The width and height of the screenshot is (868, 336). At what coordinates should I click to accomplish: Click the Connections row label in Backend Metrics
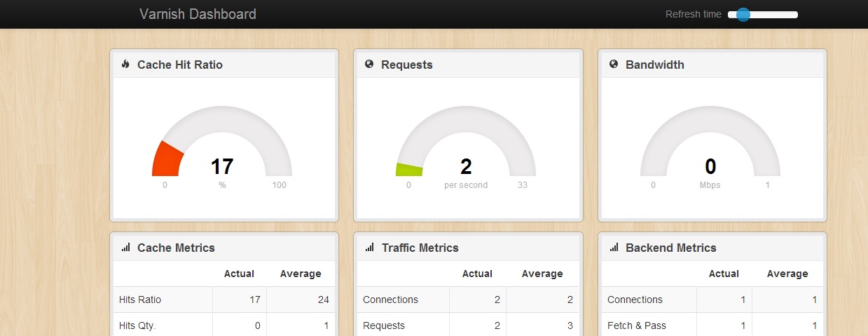point(635,300)
